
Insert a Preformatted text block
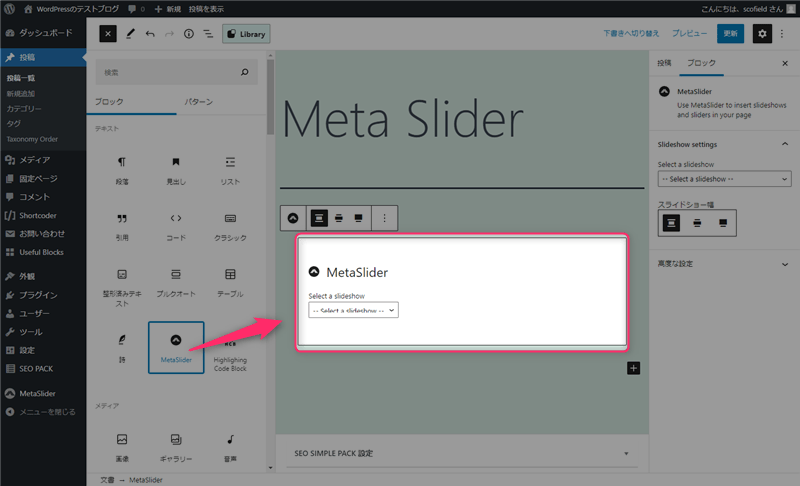pyautogui.click(x=122, y=288)
